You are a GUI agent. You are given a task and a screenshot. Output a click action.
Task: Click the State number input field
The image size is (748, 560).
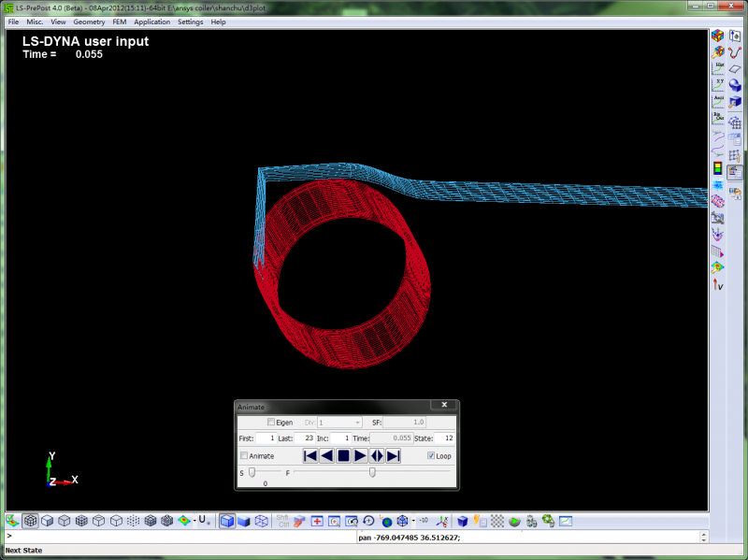click(446, 438)
